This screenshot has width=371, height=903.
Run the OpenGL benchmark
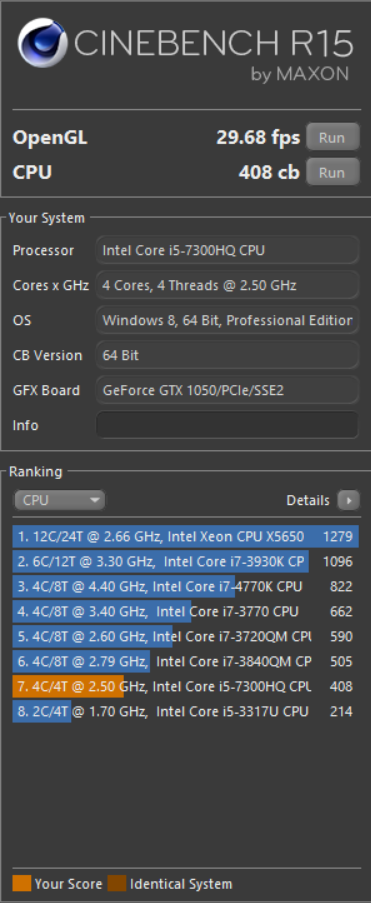332,138
